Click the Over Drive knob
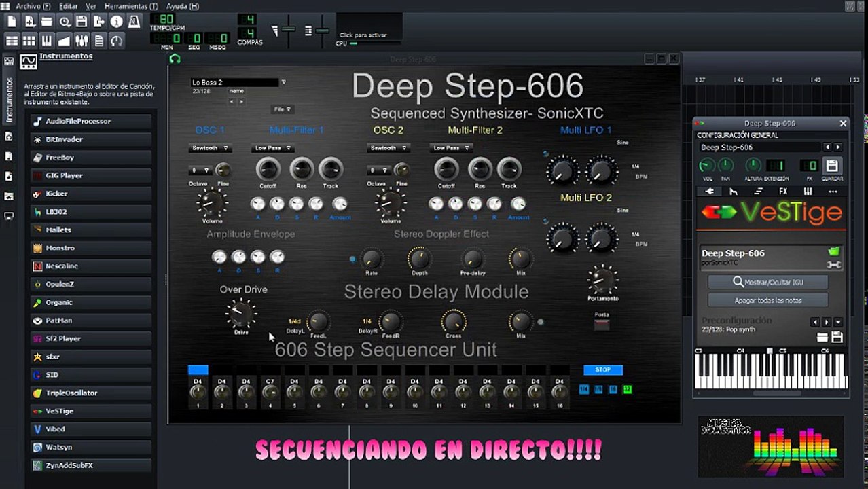The width and height of the screenshot is (868, 489). pos(241,314)
